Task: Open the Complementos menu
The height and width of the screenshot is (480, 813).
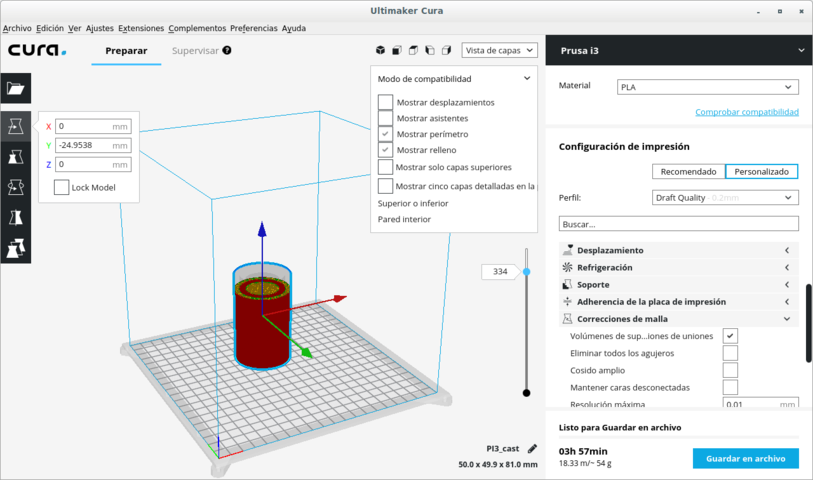Action: 197,28
